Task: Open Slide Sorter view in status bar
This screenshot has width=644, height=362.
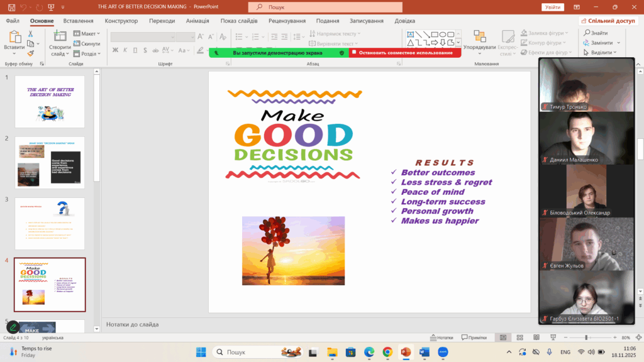Action: [x=519, y=337]
